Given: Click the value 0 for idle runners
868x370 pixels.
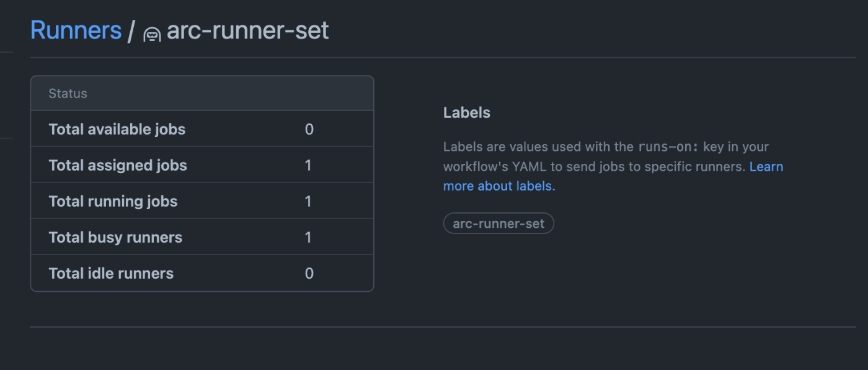Looking at the screenshot, I should [309, 273].
